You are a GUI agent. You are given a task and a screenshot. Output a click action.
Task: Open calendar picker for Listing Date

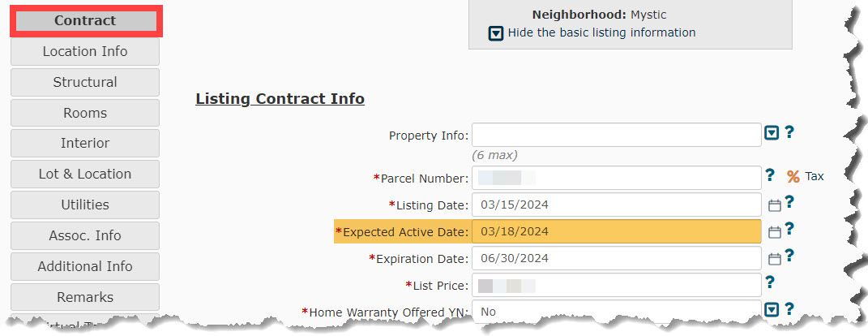point(775,205)
